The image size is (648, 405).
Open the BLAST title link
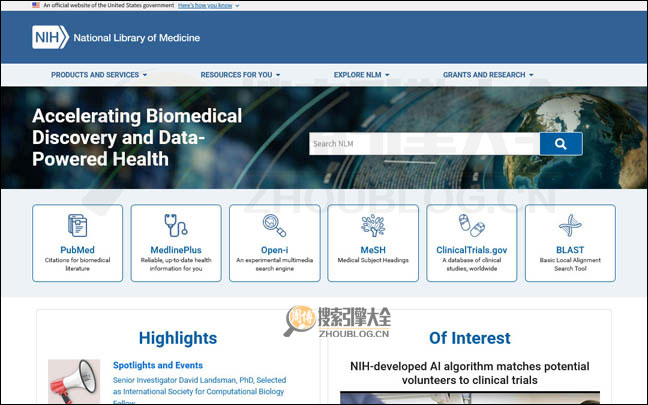point(570,250)
